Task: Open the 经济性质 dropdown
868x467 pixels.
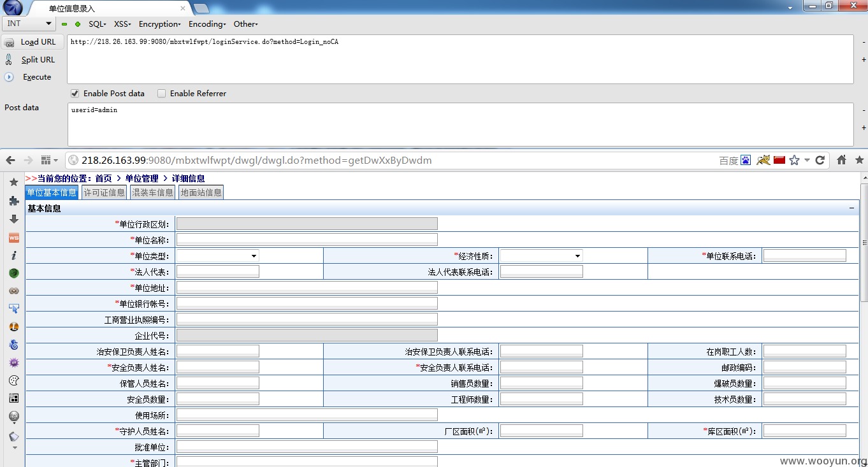Action: tap(541, 255)
